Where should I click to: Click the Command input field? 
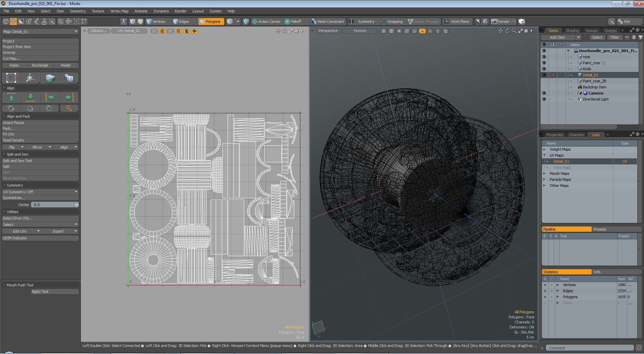click(590, 348)
